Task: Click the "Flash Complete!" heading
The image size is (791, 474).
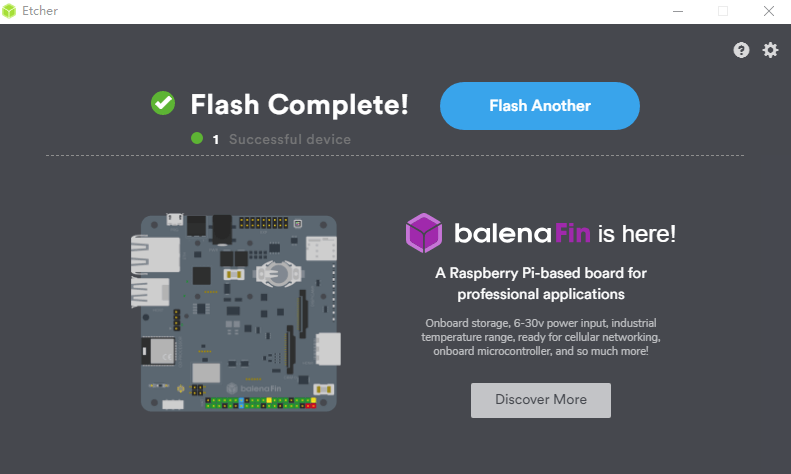Action: click(x=299, y=104)
